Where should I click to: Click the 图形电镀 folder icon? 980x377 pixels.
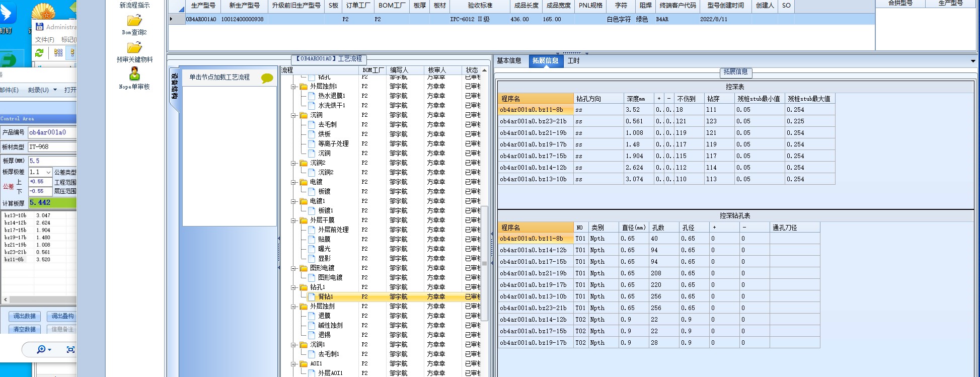(x=304, y=268)
